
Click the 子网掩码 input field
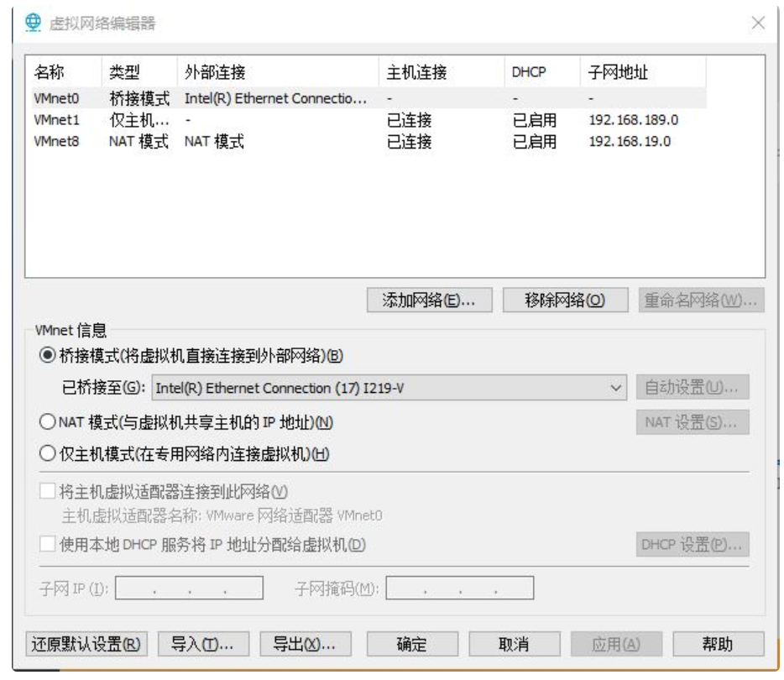[460, 588]
